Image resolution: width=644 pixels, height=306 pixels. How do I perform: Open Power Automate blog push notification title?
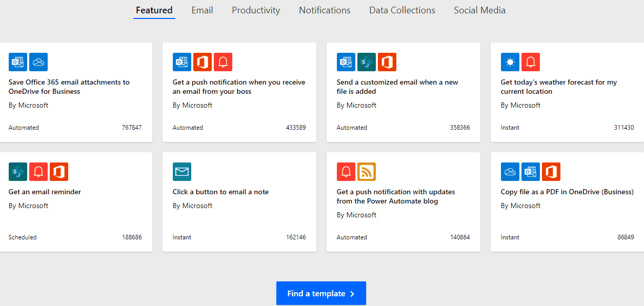pos(396,196)
